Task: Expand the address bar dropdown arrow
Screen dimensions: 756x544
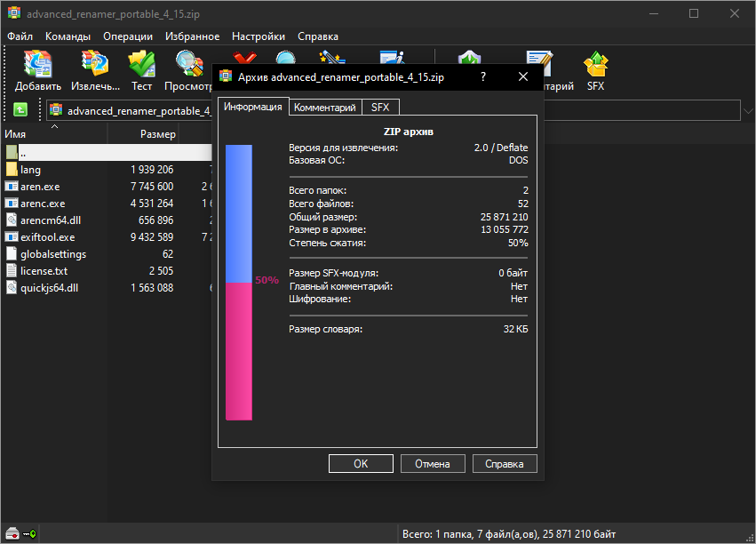Action: point(748,110)
